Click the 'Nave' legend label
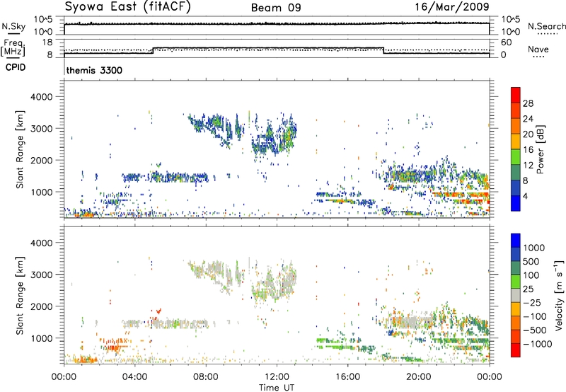The height and width of the screenshot is (392, 566). point(538,49)
